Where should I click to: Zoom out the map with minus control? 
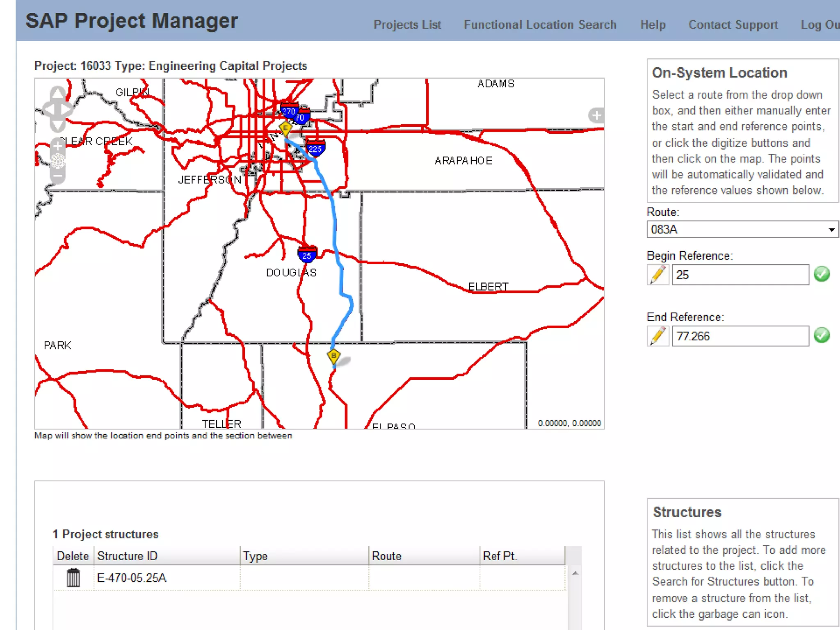tap(58, 177)
